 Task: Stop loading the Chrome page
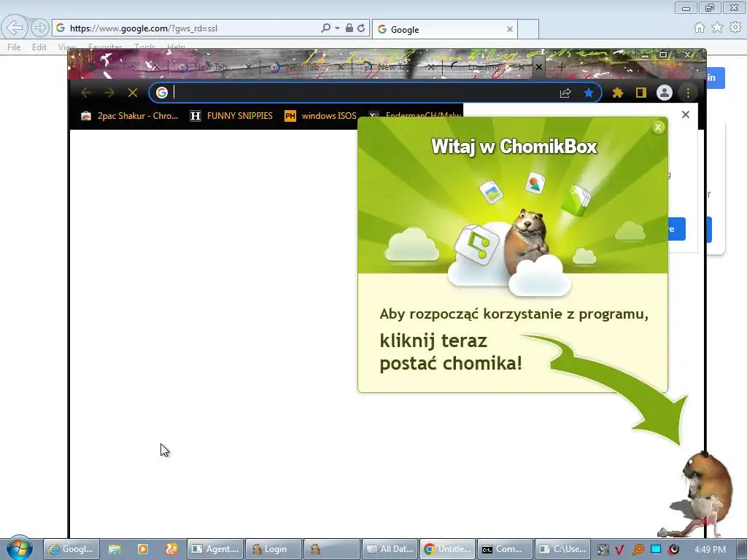point(133,93)
